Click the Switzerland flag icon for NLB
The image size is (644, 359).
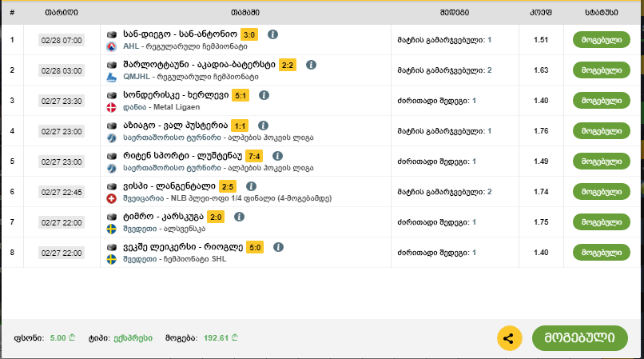click(x=111, y=198)
